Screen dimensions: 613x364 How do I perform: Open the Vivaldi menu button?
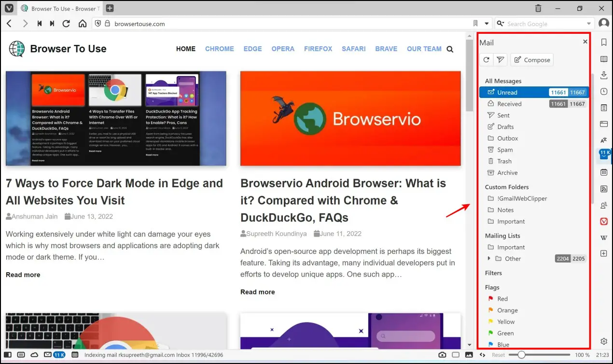coord(9,8)
